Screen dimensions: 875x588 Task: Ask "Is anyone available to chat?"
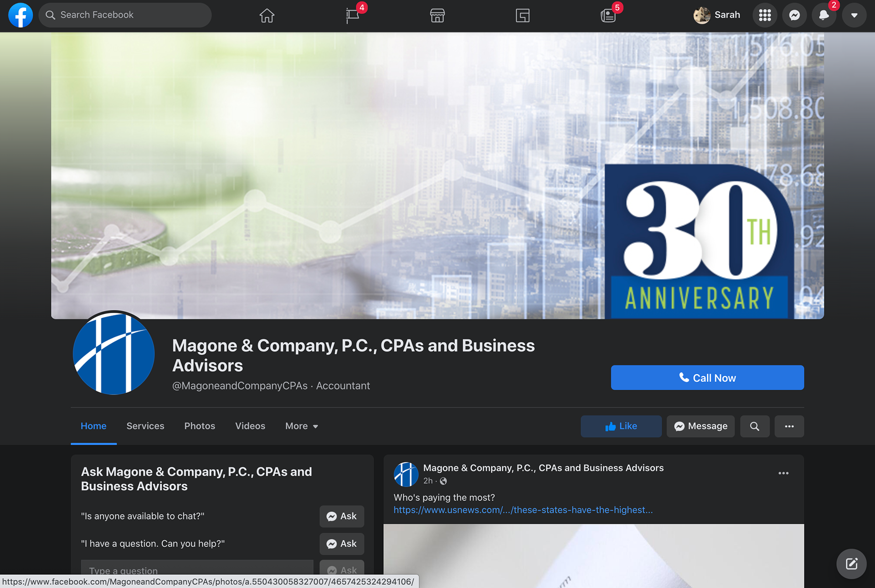(x=341, y=516)
